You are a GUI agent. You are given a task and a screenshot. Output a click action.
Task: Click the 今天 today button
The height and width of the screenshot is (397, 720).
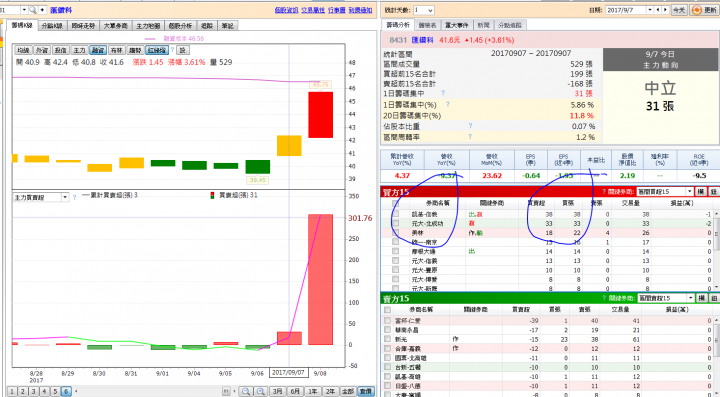click(679, 10)
